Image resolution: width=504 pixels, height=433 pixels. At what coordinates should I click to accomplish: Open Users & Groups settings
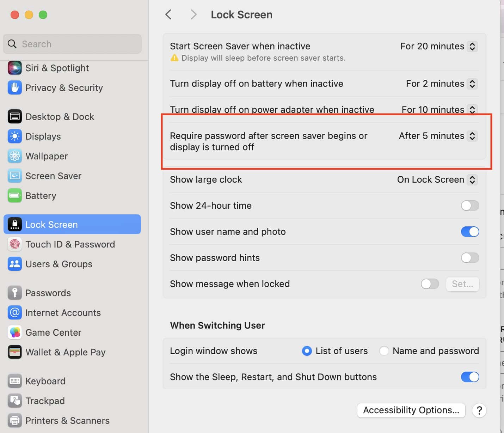(x=59, y=264)
